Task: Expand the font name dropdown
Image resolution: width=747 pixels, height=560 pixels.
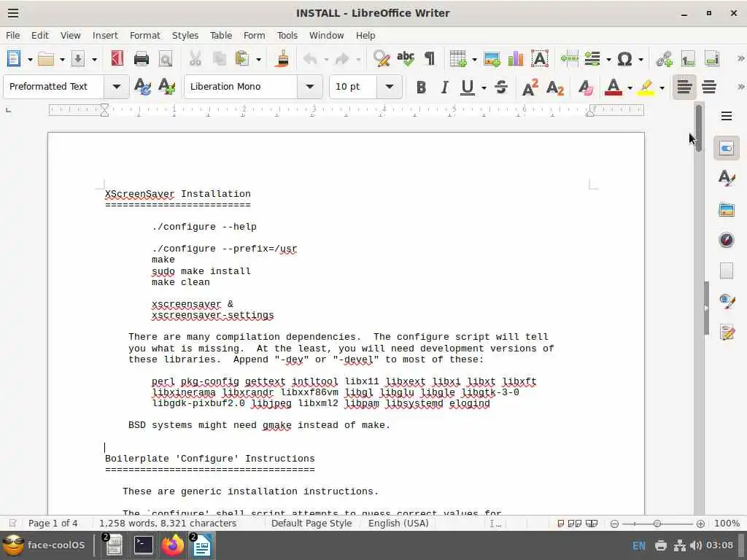Action: pyautogui.click(x=309, y=87)
